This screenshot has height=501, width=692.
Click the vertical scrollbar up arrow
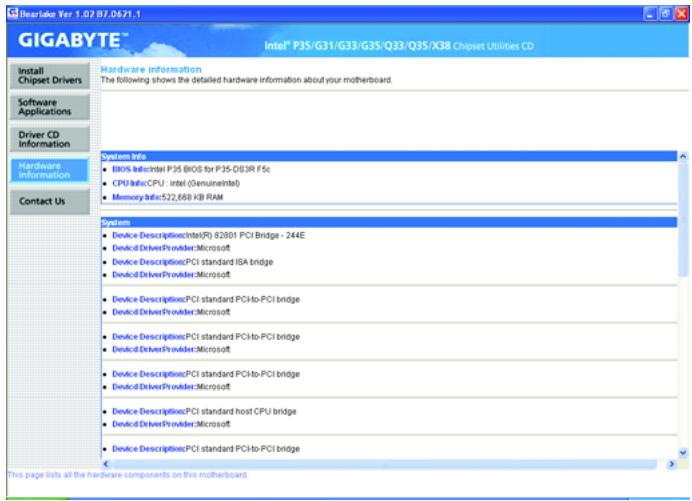point(683,156)
